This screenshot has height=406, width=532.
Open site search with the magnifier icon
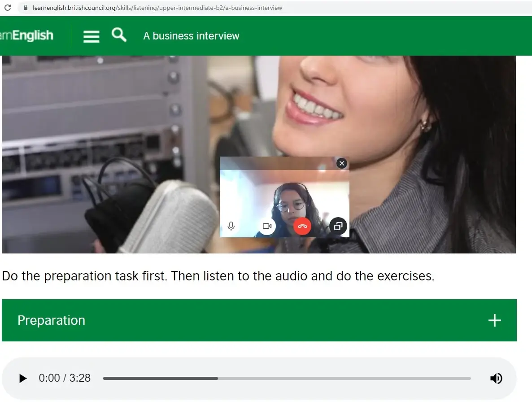click(119, 35)
